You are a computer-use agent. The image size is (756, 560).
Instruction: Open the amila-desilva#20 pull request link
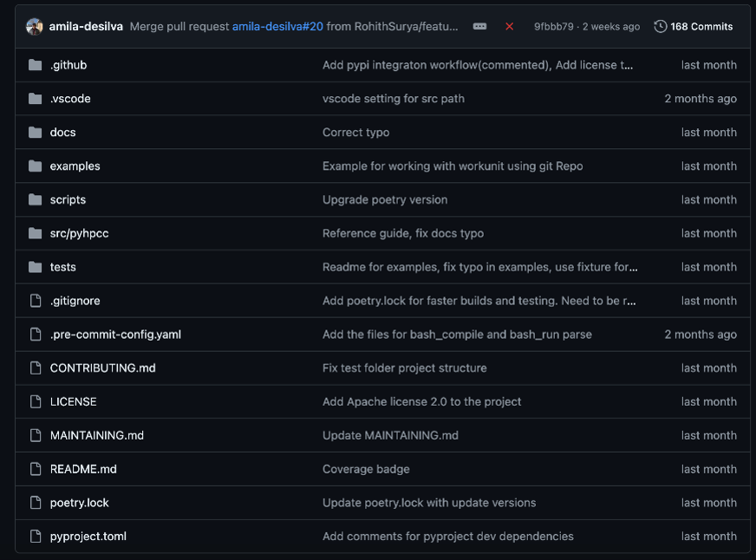[277, 27]
